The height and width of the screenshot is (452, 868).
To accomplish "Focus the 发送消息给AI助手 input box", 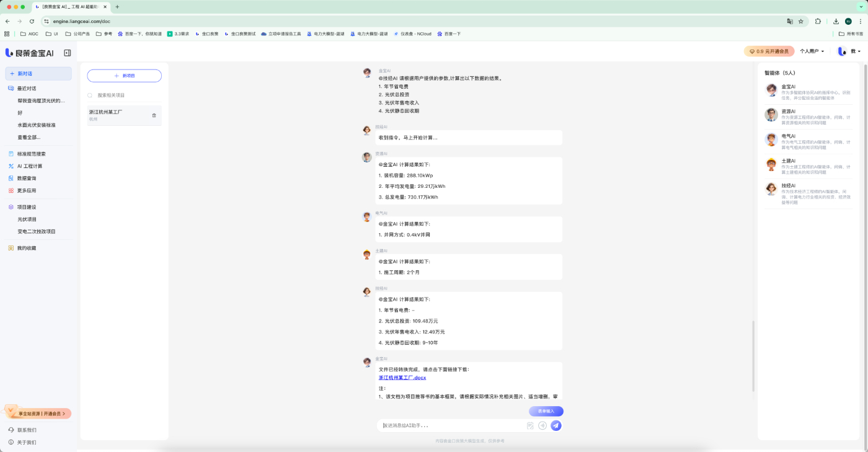I will coord(451,425).
